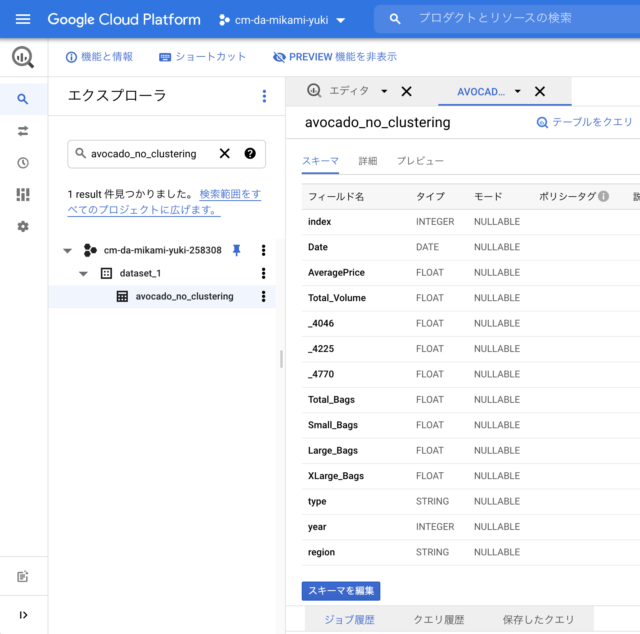Click the panel resize handle
640x634 pixels.
(281, 359)
